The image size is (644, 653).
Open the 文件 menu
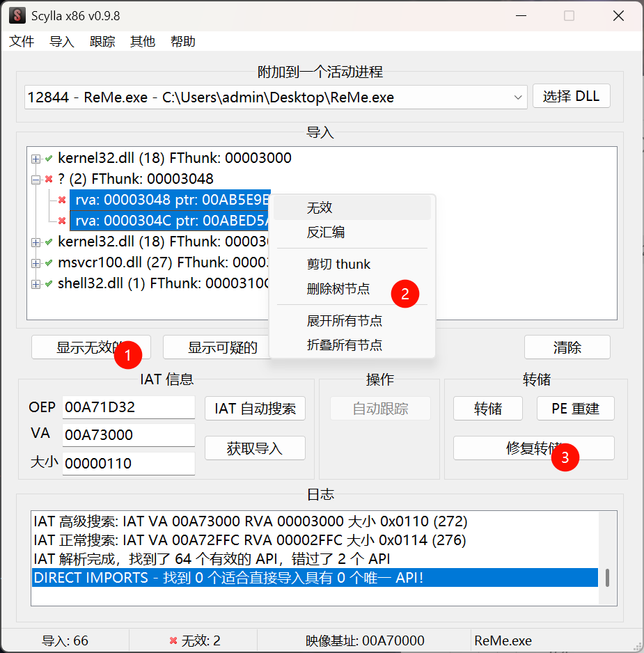(22, 41)
